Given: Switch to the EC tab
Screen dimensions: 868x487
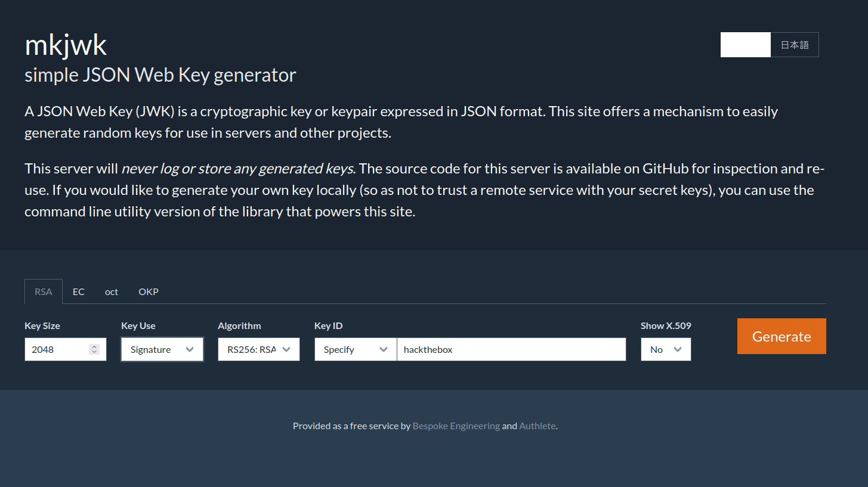Looking at the screenshot, I should pos(79,291).
